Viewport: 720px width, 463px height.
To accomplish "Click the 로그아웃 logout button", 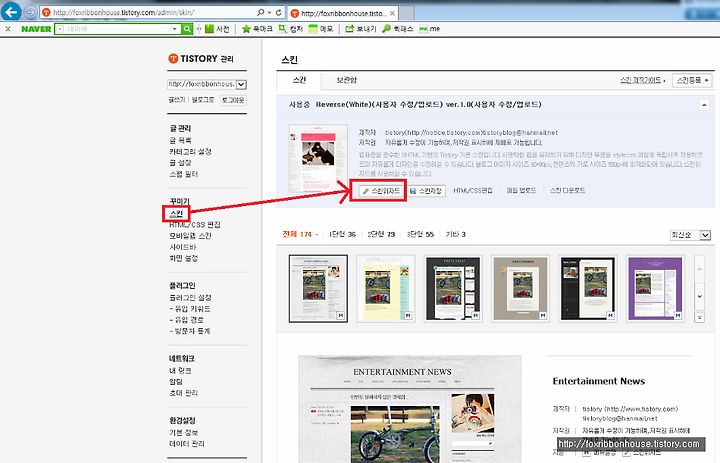I will (x=233, y=100).
